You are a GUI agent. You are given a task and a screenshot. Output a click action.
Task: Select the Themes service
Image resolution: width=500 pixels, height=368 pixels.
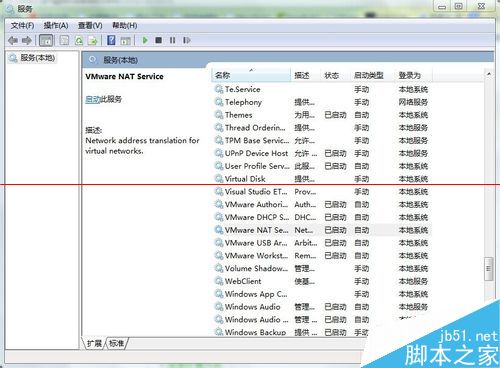(x=323, y=115)
